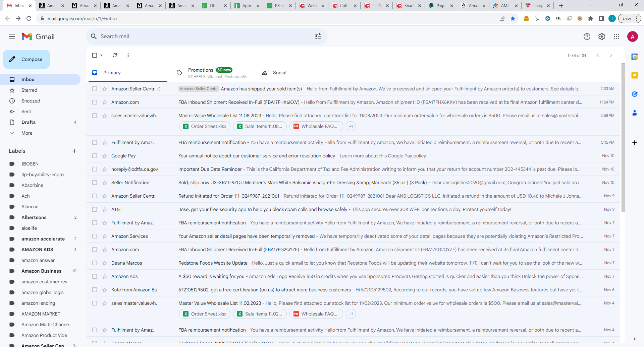Tick the Master Value Wholesale 11.08.2023 checkbox
The image size is (644, 347).
click(95, 116)
